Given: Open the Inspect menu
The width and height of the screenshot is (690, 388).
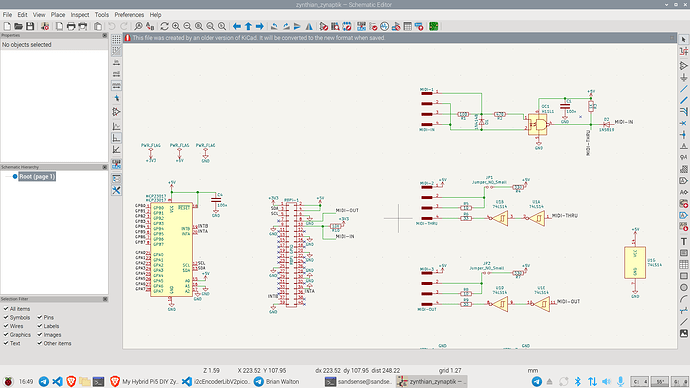Looking at the screenshot, I should click(x=80, y=15).
